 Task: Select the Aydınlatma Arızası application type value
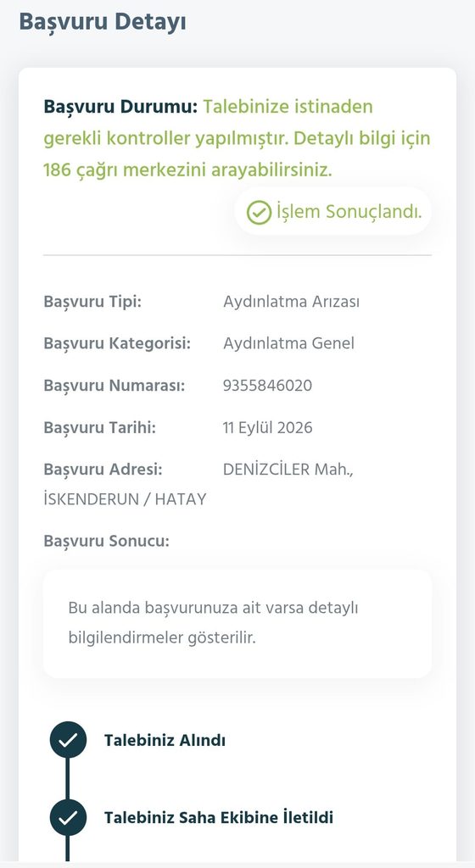coord(291,302)
